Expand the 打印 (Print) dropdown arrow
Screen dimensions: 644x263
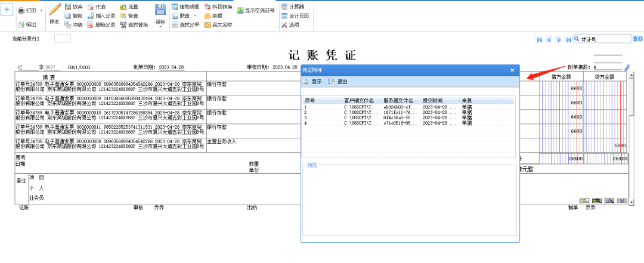41,11
